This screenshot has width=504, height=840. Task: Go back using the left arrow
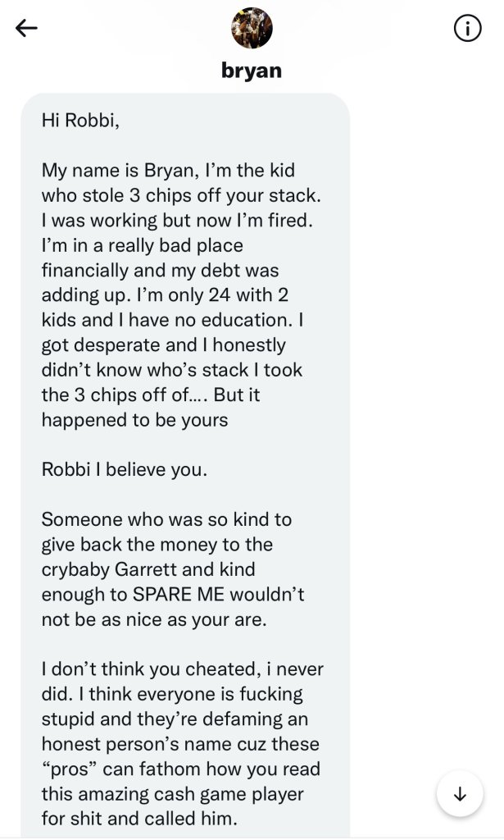pyautogui.click(x=27, y=29)
